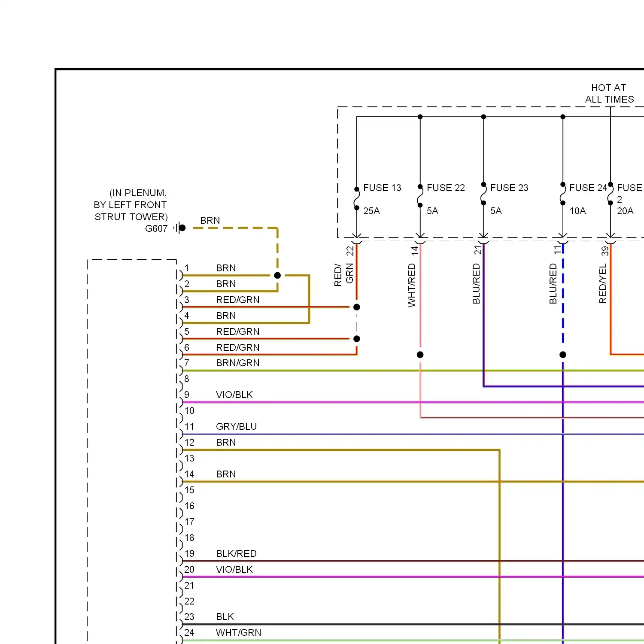Click vertical BLU/RED label below FUSE 24
Screen dimensions: 644x644
pos(553,284)
